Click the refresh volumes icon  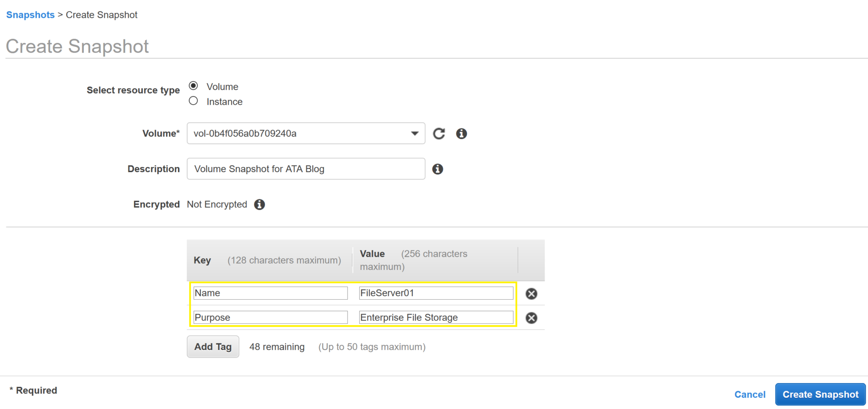pyautogui.click(x=439, y=134)
